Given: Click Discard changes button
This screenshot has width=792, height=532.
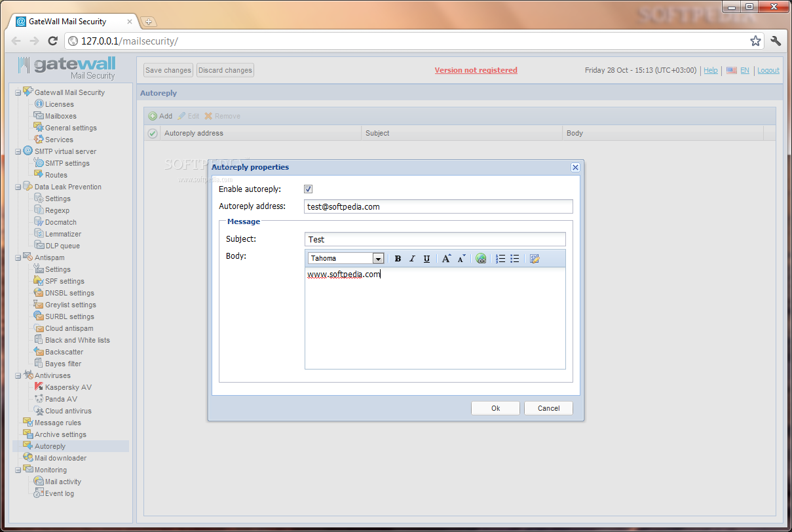Looking at the screenshot, I should click(225, 70).
